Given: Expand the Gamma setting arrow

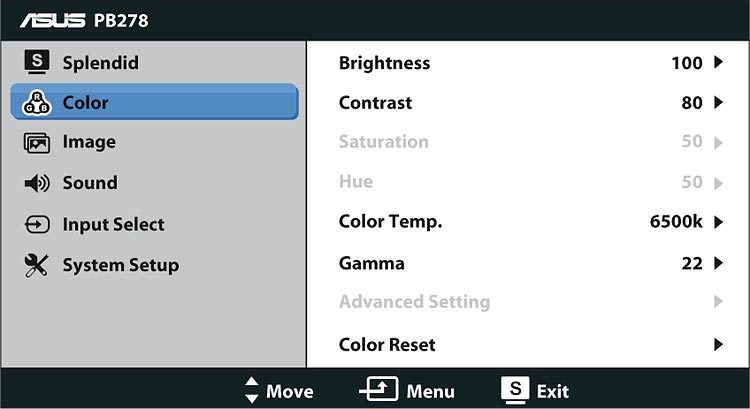Looking at the screenshot, I should click(718, 263).
